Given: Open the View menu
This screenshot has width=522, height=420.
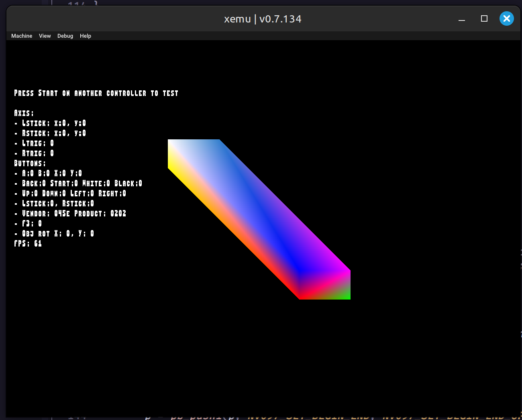Looking at the screenshot, I should (x=45, y=36).
